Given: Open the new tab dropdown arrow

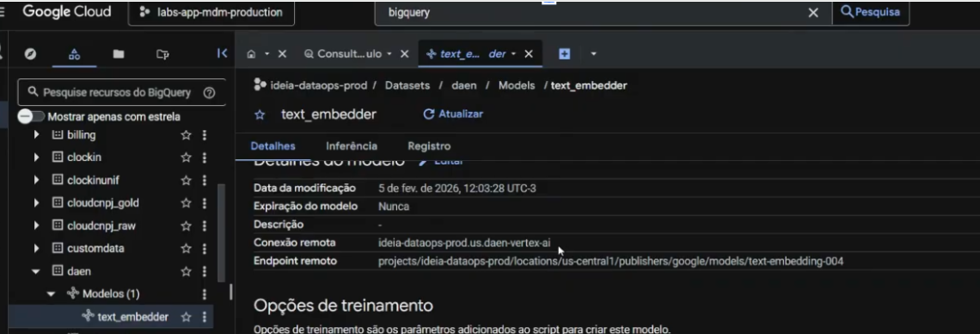Looking at the screenshot, I should 593,53.
